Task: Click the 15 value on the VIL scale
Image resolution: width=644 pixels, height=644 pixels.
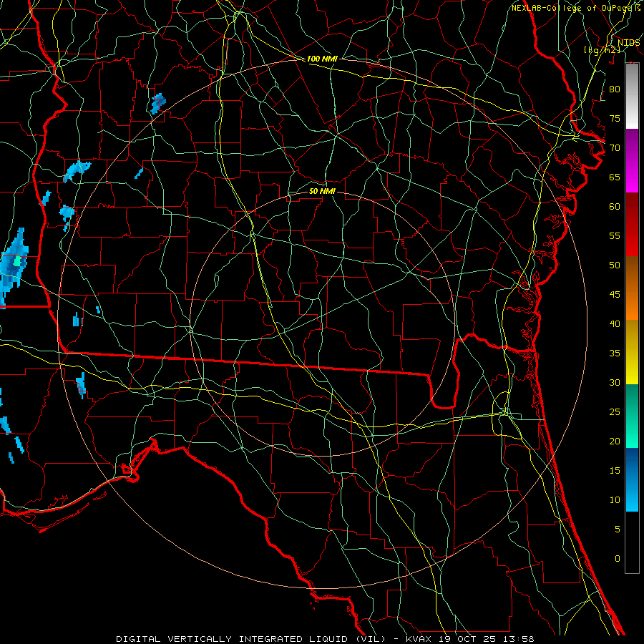Action: [x=615, y=471]
